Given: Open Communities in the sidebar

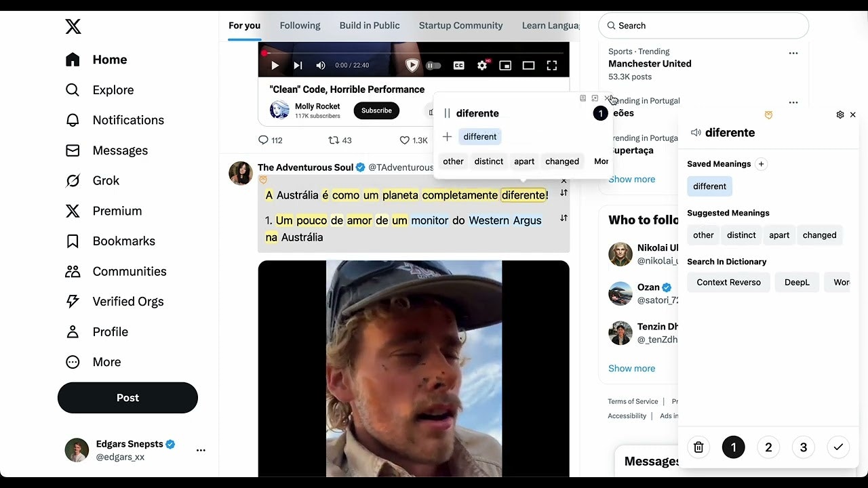Looking at the screenshot, I should coord(115,271).
